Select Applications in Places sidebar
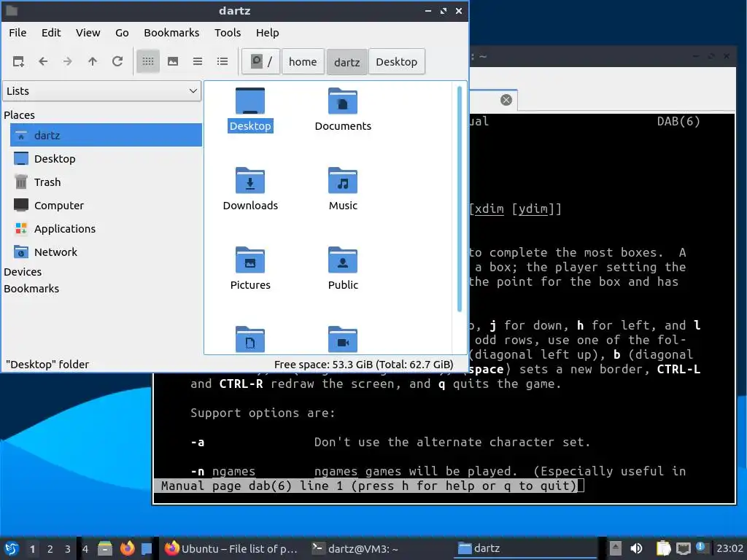The image size is (747, 560). click(x=106, y=228)
